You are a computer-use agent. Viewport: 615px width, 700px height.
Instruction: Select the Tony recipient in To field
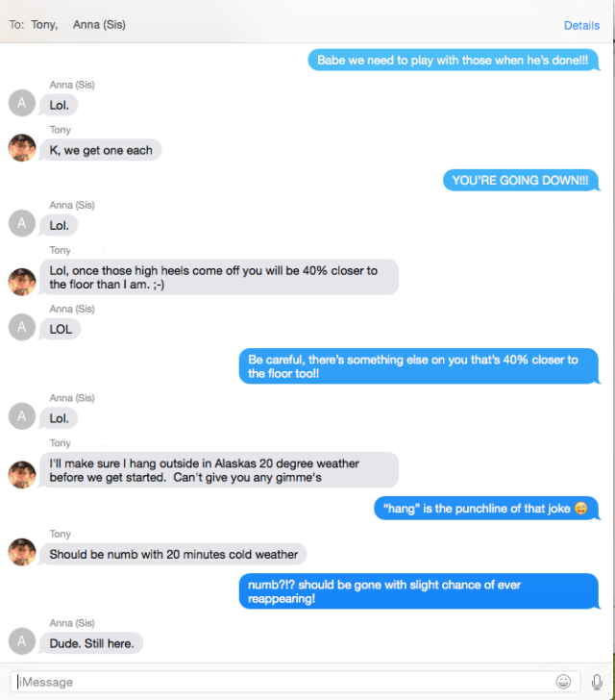[43, 25]
